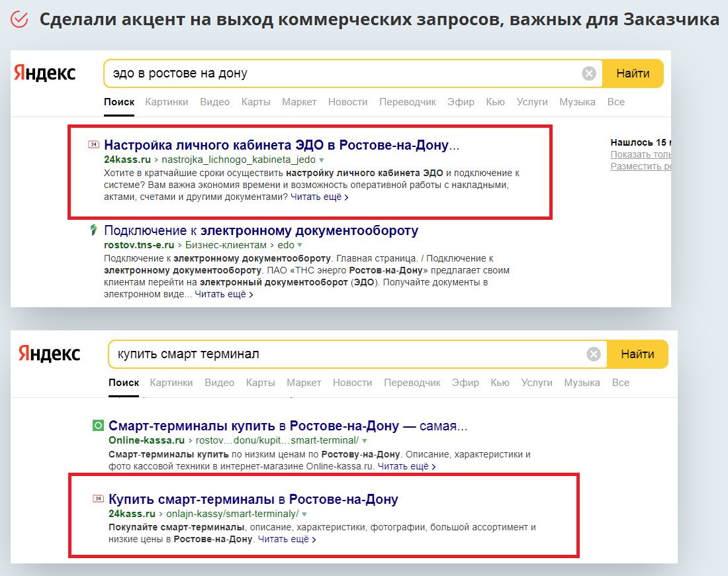Expand dropdown arrow after smart-terminal/ URL
The image size is (728, 576).
[x=365, y=441]
